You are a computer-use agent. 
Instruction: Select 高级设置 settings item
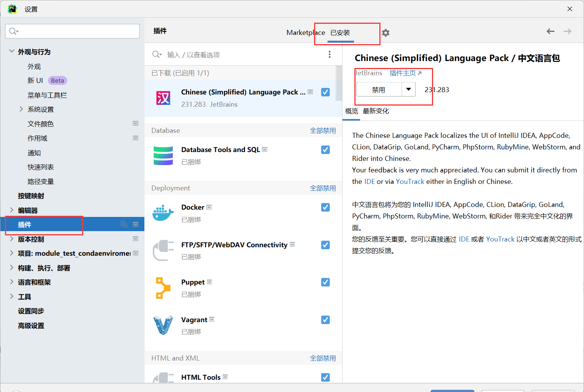[x=31, y=326]
